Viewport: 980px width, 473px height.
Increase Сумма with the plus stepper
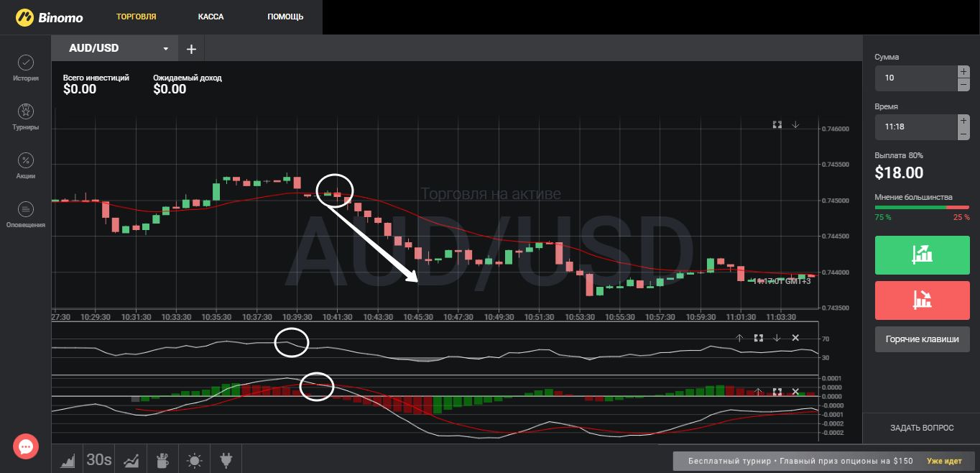(x=963, y=72)
